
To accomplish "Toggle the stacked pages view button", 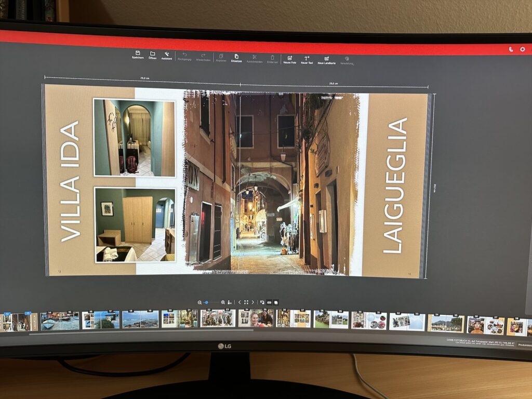I will 275,302.
